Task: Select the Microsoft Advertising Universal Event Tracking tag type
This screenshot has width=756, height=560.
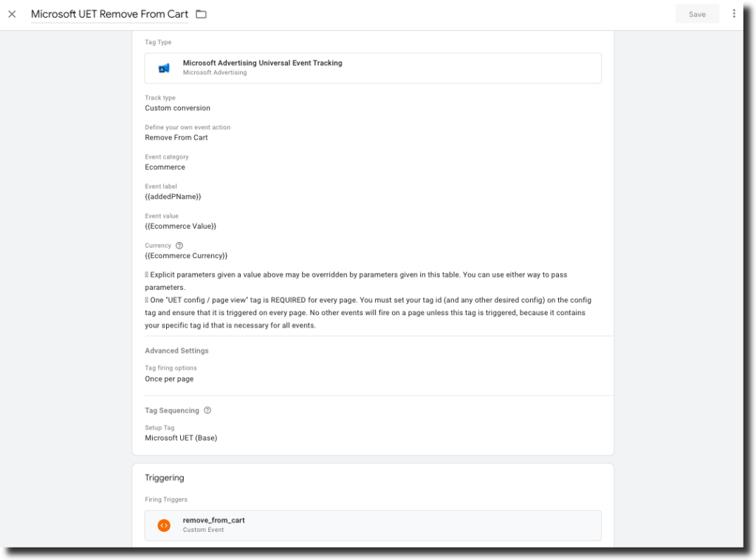Action: pyautogui.click(x=373, y=68)
